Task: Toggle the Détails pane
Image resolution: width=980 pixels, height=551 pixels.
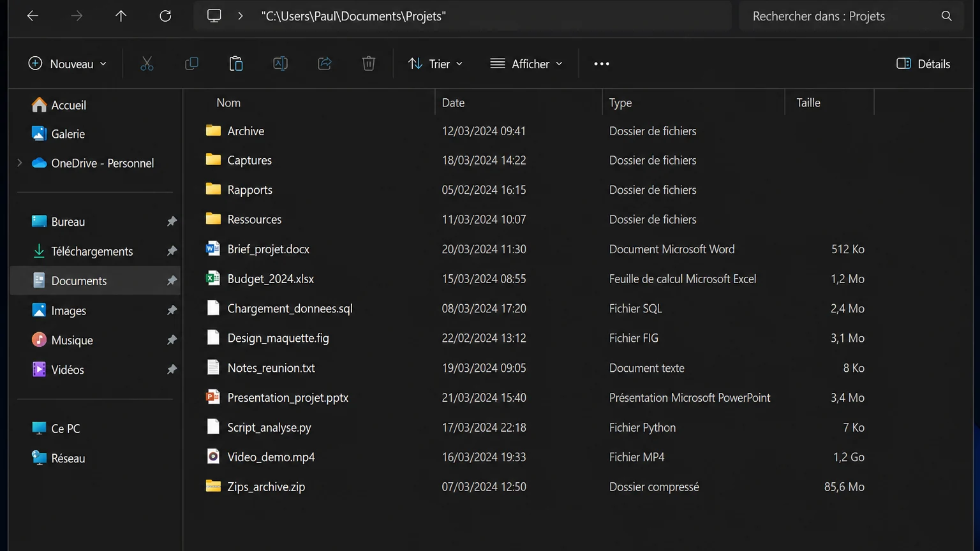Action: point(923,64)
